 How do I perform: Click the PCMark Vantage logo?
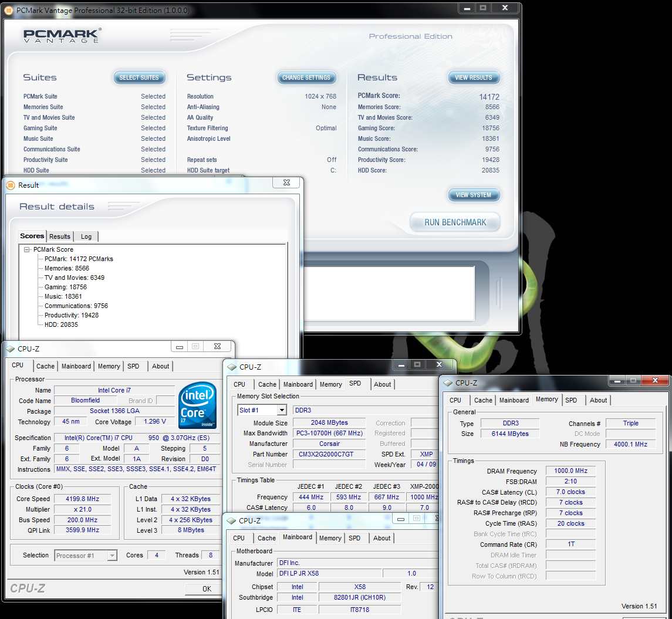point(63,36)
